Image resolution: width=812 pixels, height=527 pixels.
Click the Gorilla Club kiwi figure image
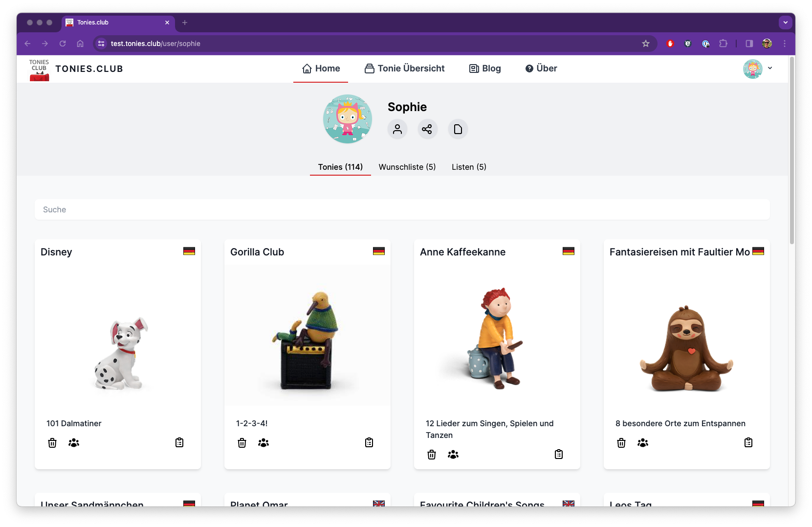(306, 340)
